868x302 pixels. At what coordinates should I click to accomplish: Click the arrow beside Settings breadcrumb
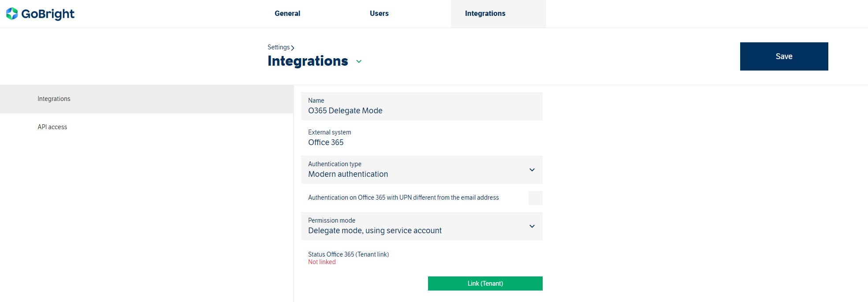(x=293, y=48)
